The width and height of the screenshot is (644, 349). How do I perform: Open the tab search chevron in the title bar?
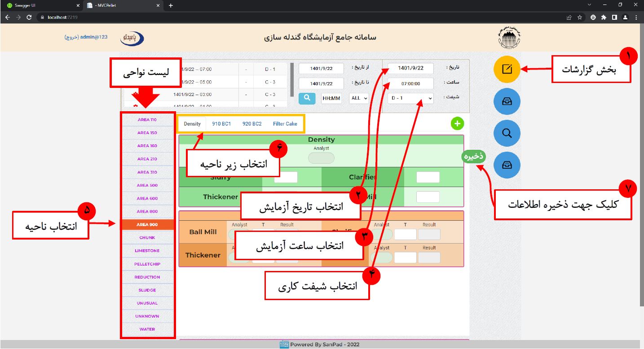589,5
